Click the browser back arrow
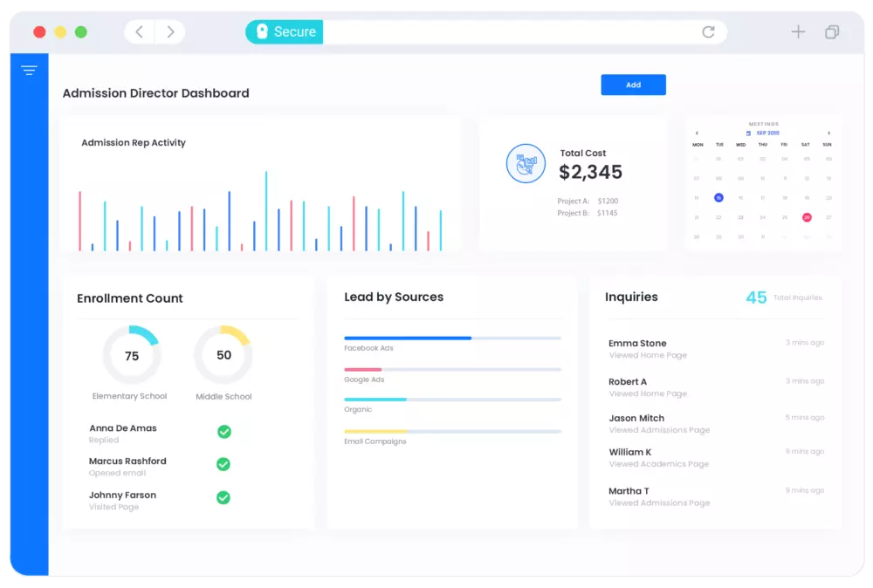Screen dimensions: 873x588 coord(140,32)
